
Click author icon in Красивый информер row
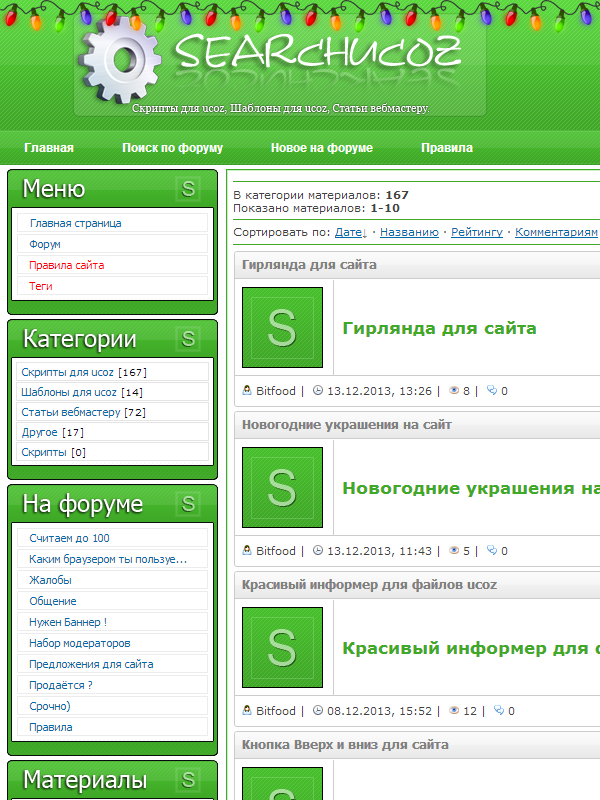(x=247, y=710)
